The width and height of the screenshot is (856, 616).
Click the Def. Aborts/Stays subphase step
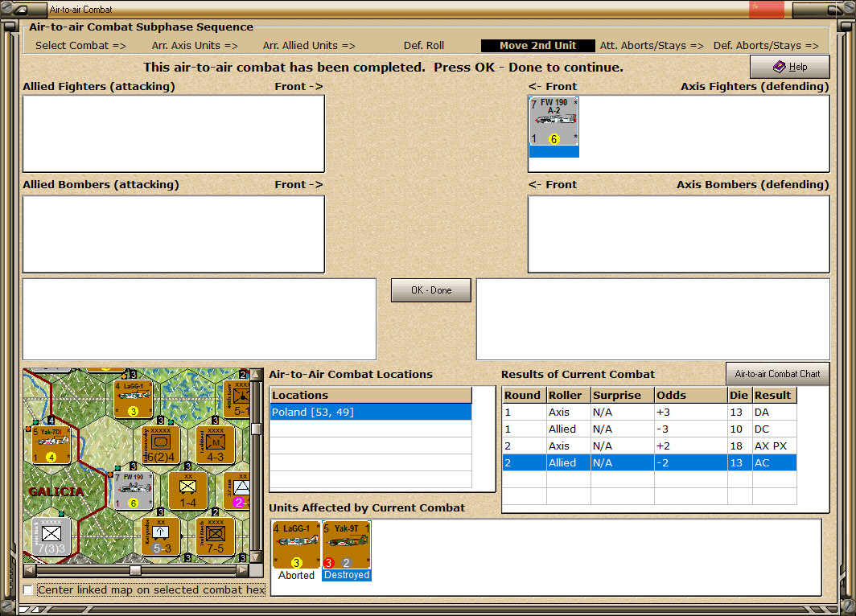(x=766, y=46)
